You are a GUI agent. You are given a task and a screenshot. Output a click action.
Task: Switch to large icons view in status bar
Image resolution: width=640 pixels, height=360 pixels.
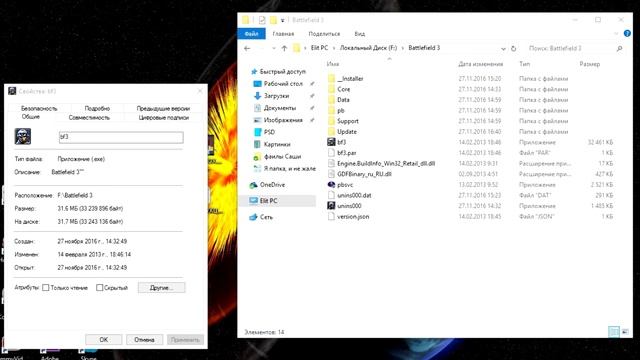625,332
